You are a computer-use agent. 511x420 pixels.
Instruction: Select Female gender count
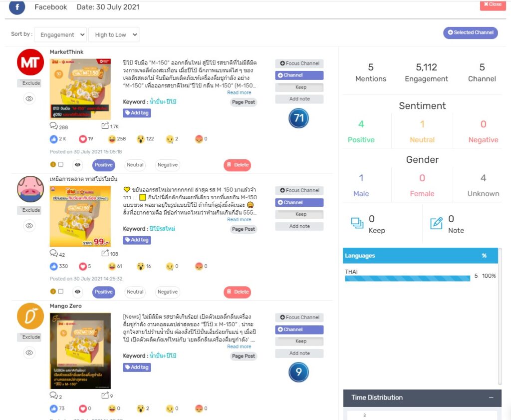click(x=422, y=178)
